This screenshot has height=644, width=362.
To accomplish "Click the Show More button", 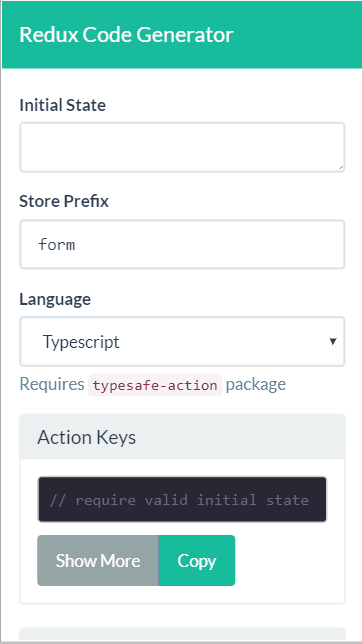I will tap(98, 561).
